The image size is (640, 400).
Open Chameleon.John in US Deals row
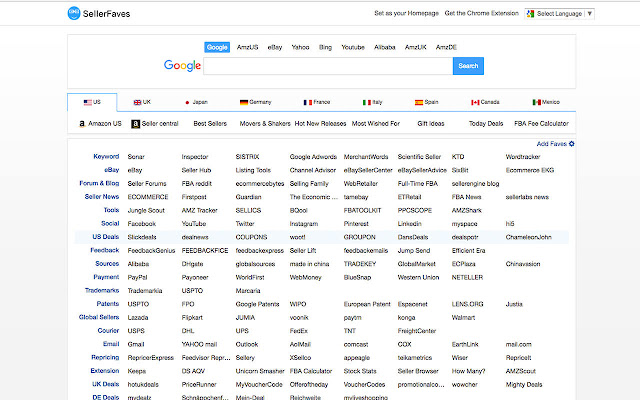coord(529,237)
